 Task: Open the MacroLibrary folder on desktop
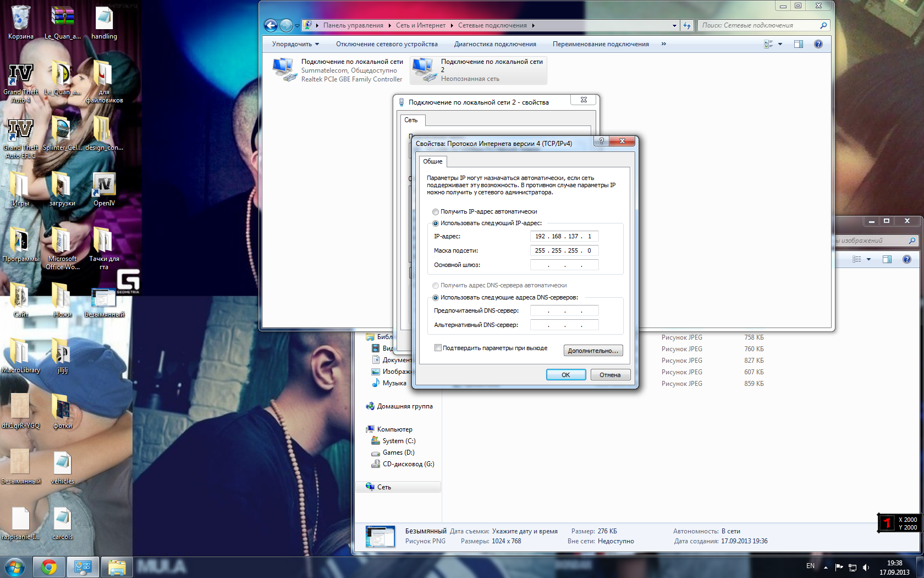coord(20,356)
